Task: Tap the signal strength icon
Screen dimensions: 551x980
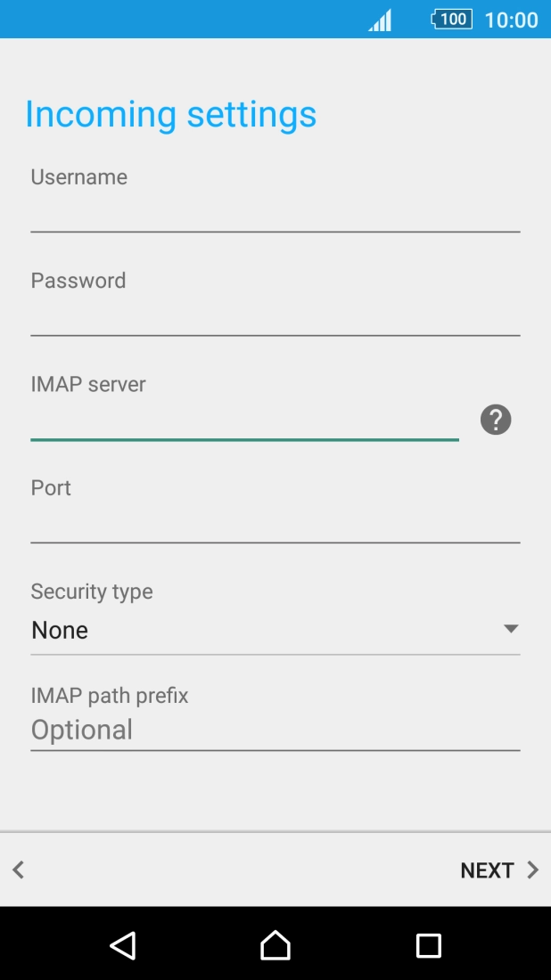Action: pos(381,20)
